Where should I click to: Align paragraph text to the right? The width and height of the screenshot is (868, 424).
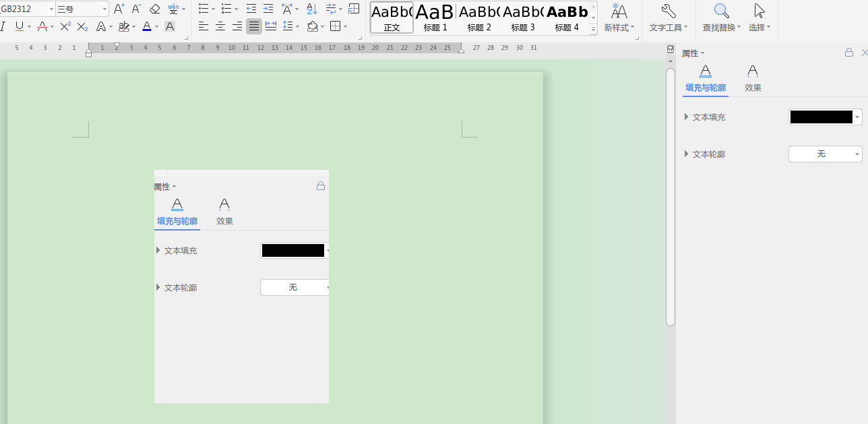point(237,26)
